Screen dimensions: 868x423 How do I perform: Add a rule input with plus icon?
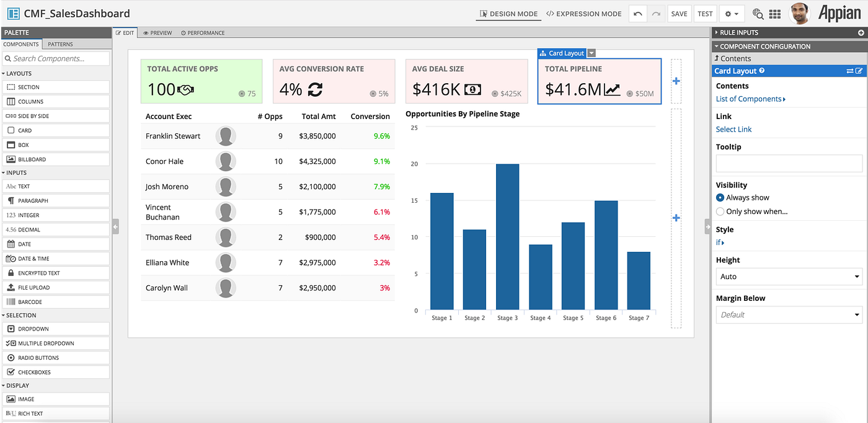point(861,32)
